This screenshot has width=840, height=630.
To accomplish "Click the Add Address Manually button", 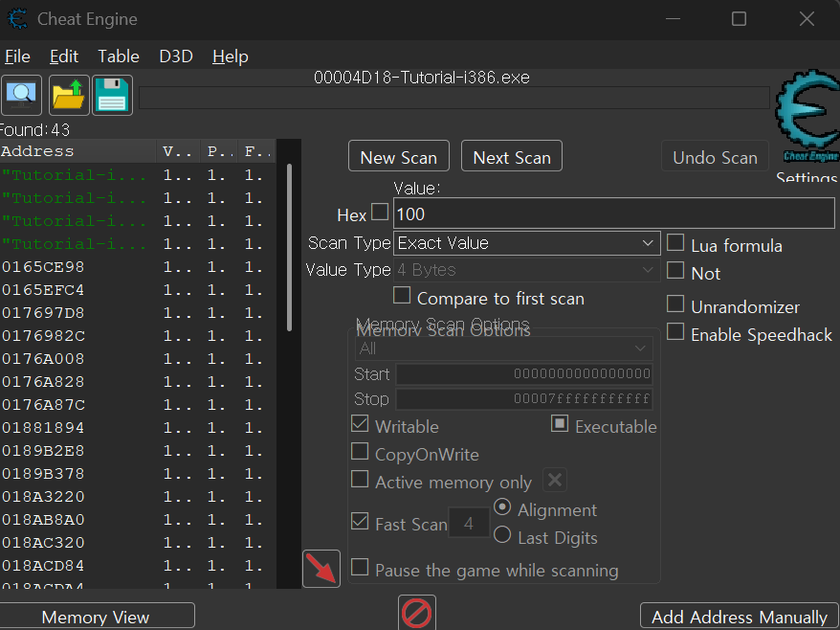I will [739, 617].
